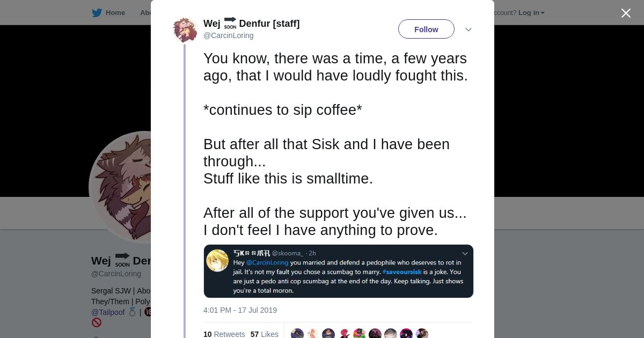Screen dimensions: 644x338
Task: Close the tweet overlay with the X
Action: pos(626,13)
